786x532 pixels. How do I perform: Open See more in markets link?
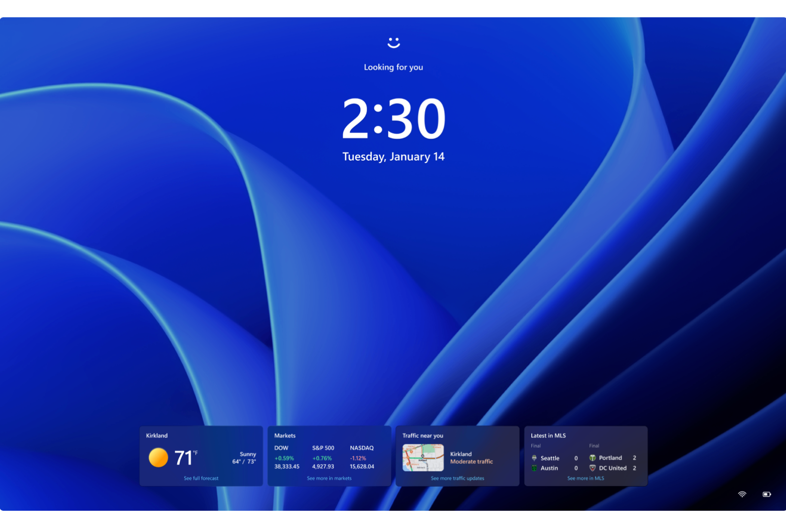click(x=329, y=478)
